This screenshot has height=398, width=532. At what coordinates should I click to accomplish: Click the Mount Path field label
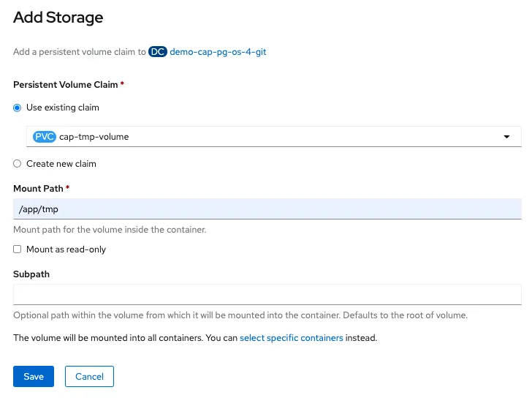tap(38, 189)
